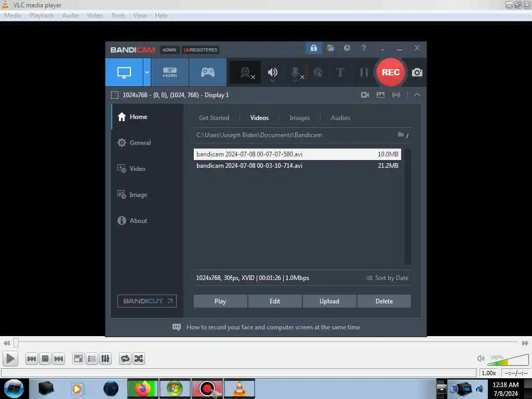The height and width of the screenshot is (399, 532).
Task: Open Image settings in sidebar
Action: pyautogui.click(x=147, y=195)
